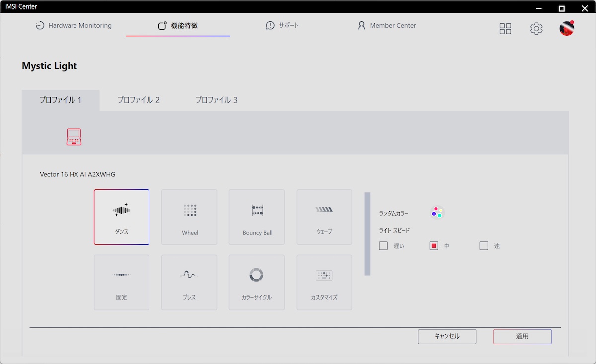Select the ダンス lighting effect
596x364 pixels.
pyautogui.click(x=122, y=217)
